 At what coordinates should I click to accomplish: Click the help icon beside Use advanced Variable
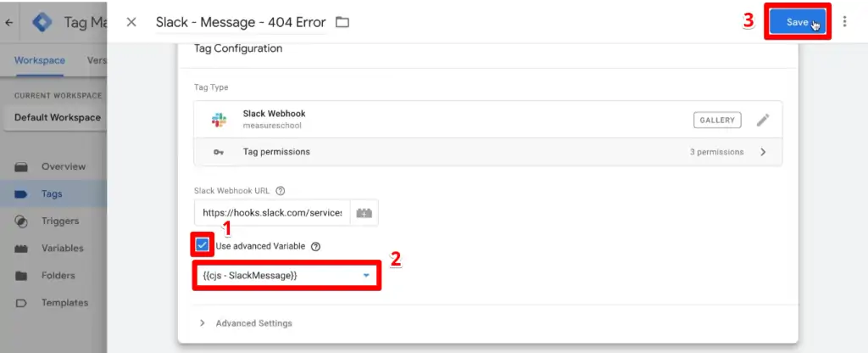point(315,247)
